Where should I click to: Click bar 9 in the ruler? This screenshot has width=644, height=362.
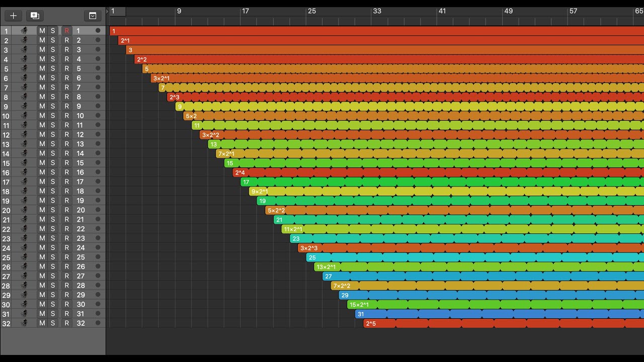[x=179, y=11]
